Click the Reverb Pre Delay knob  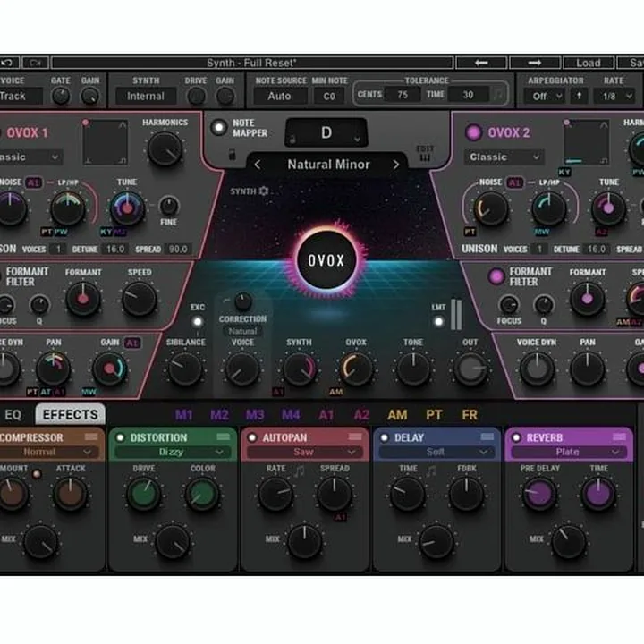click(539, 493)
